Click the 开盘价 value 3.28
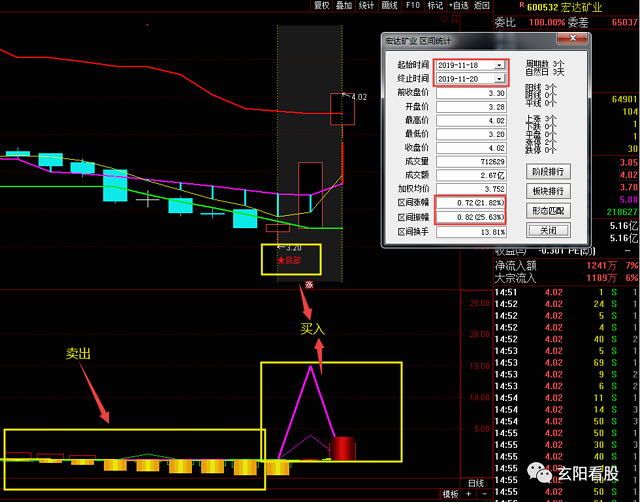 point(471,107)
